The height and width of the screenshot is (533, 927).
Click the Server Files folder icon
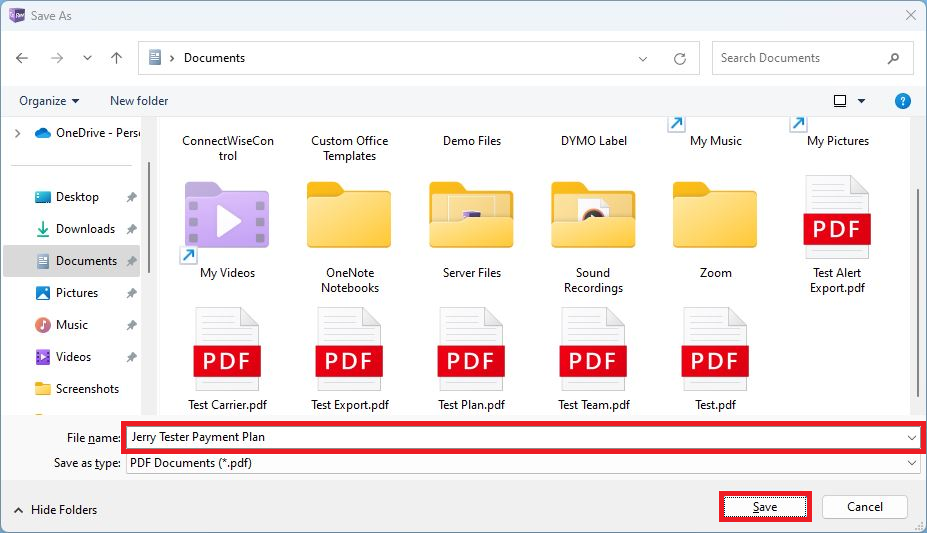click(471, 215)
